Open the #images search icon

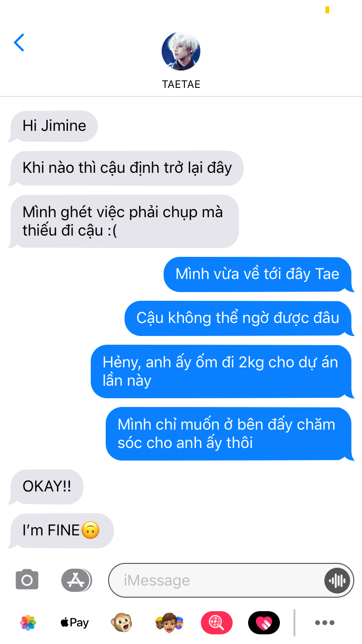point(216,623)
